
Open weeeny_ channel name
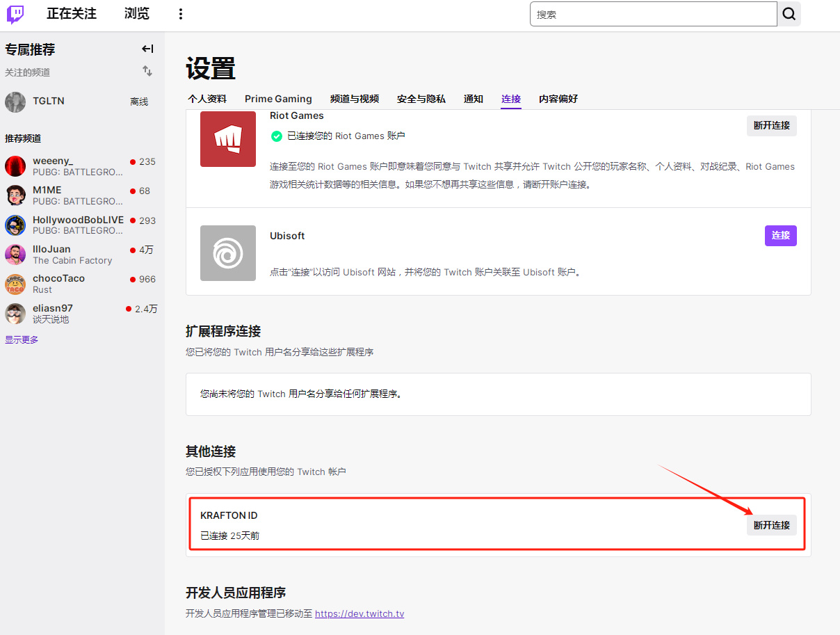53,161
